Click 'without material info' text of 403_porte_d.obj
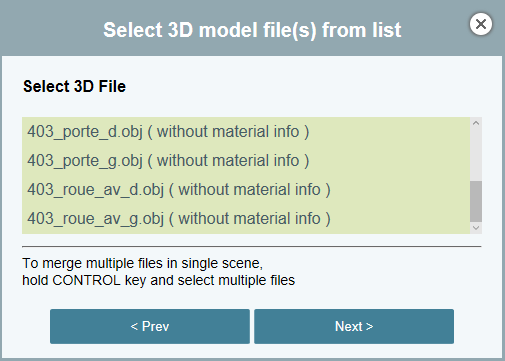This screenshot has width=505, height=361. pos(228,132)
